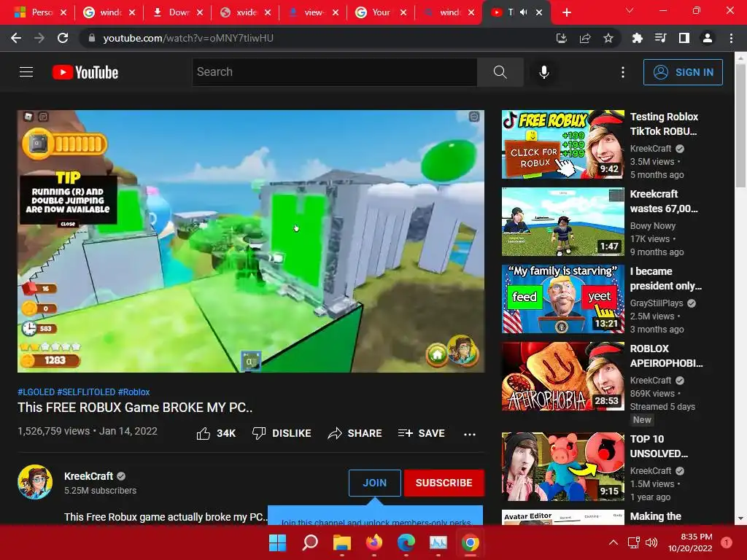Click the main video player
The height and width of the screenshot is (560, 747).
coord(251,241)
